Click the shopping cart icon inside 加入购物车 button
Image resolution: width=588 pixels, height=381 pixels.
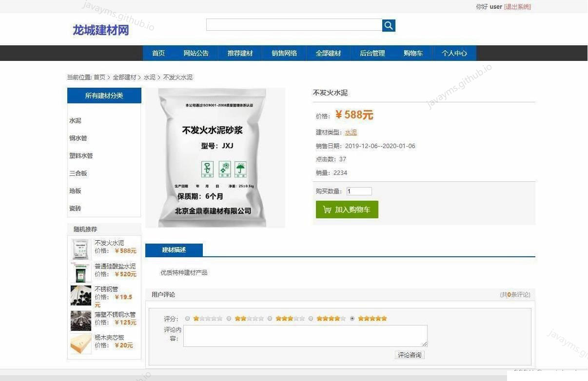point(327,210)
